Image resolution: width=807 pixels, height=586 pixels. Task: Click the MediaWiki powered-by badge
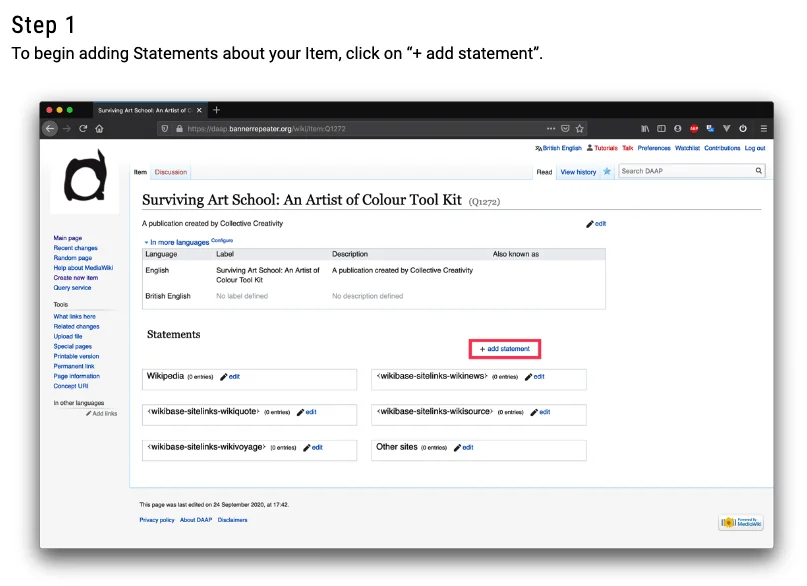(740, 522)
